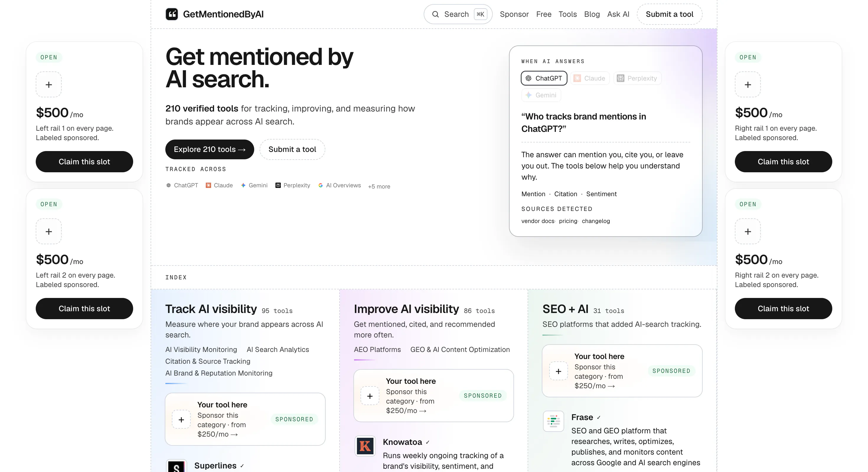868x472 pixels.
Task: Click the OPEN badge on Left rail 1 card
Action: tap(49, 57)
